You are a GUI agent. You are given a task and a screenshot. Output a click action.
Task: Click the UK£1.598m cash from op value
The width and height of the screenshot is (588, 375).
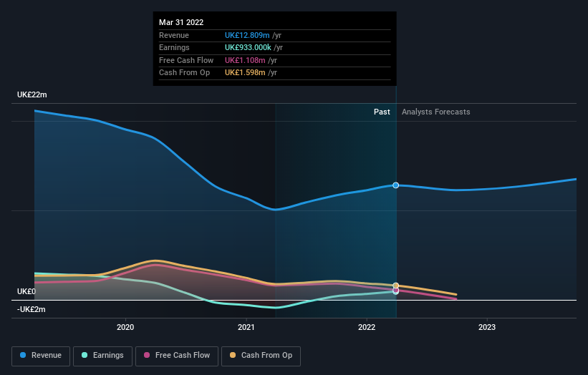click(x=245, y=73)
